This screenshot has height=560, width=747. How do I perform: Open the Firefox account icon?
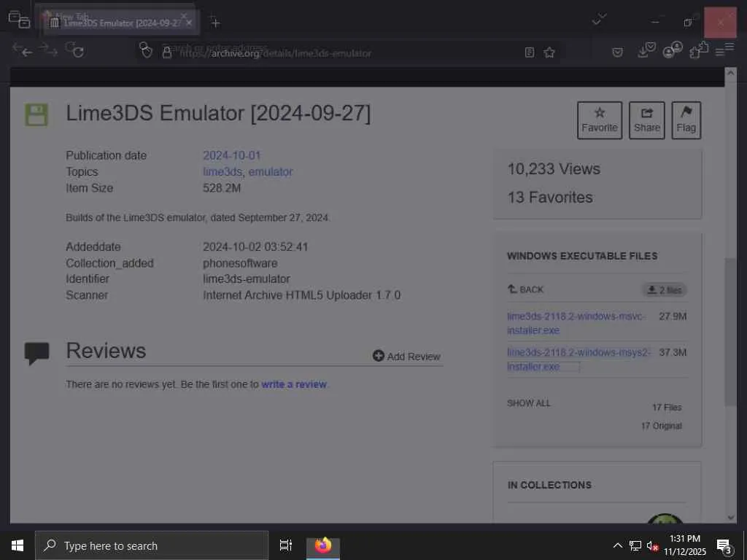click(669, 52)
